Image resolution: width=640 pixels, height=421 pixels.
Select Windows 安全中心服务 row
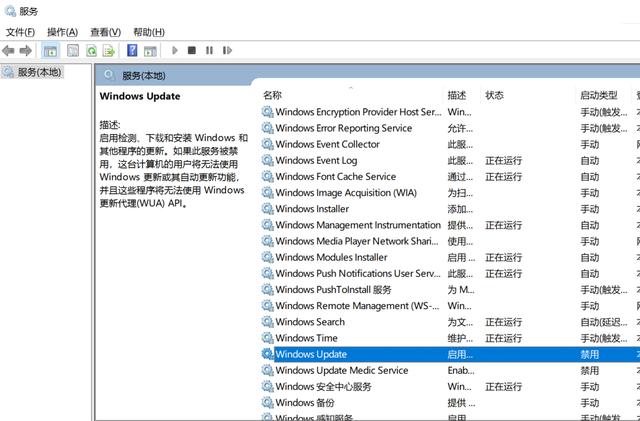pos(451,386)
